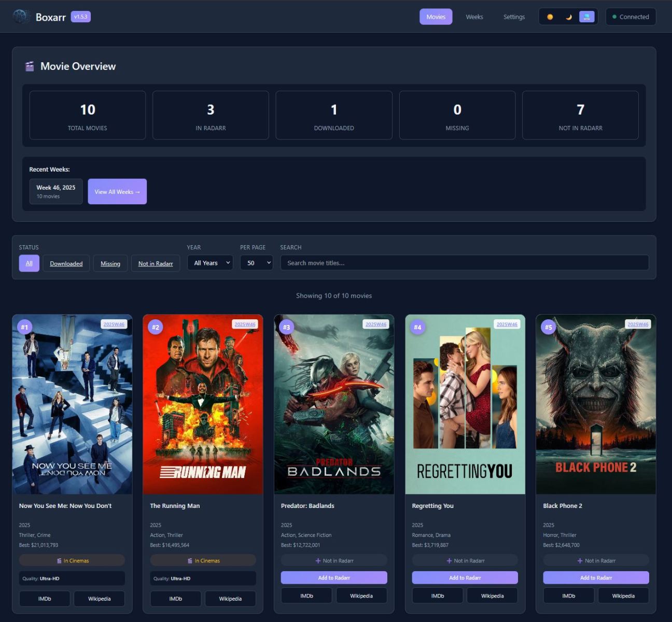The height and width of the screenshot is (622, 672).
Task: Add Predator: Badlands to Radarr
Action: tap(334, 577)
